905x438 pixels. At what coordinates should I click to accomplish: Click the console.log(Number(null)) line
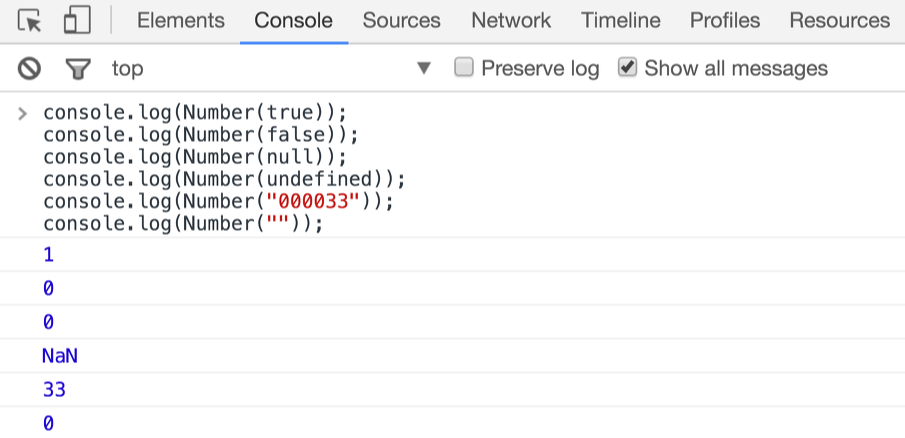(195, 157)
